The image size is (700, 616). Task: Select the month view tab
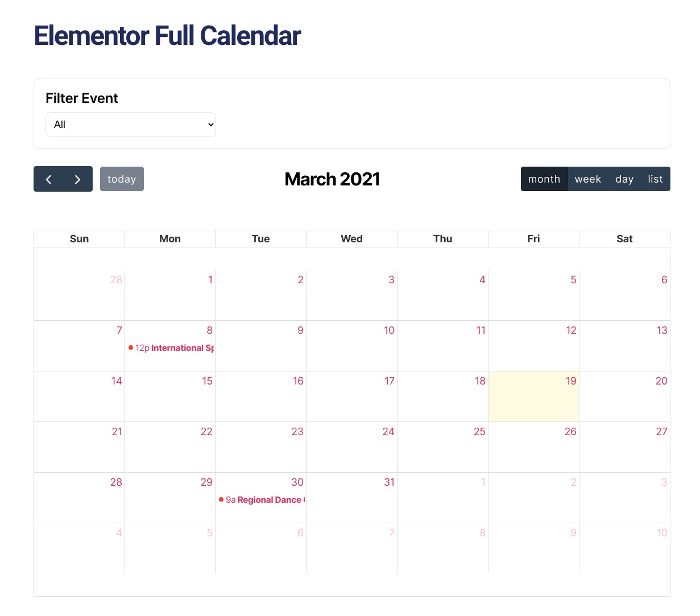click(x=544, y=179)
